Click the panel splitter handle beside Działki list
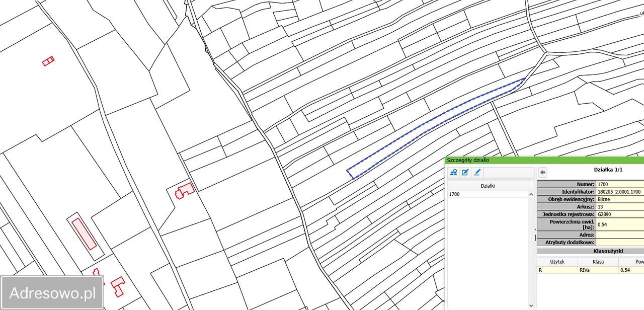This screenshot has width=644, height=310. coord(535,237)
